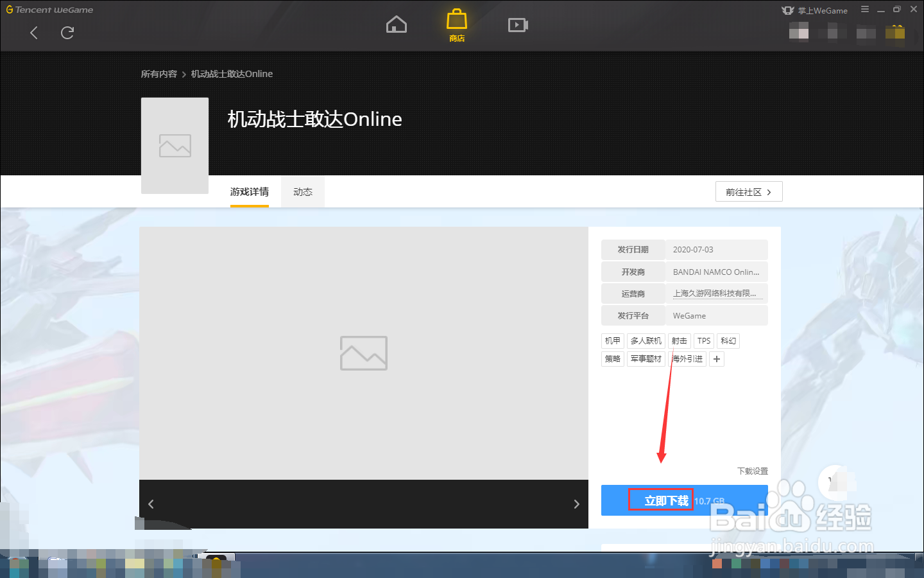Close the WeGame window

click(x=914, y=10)
